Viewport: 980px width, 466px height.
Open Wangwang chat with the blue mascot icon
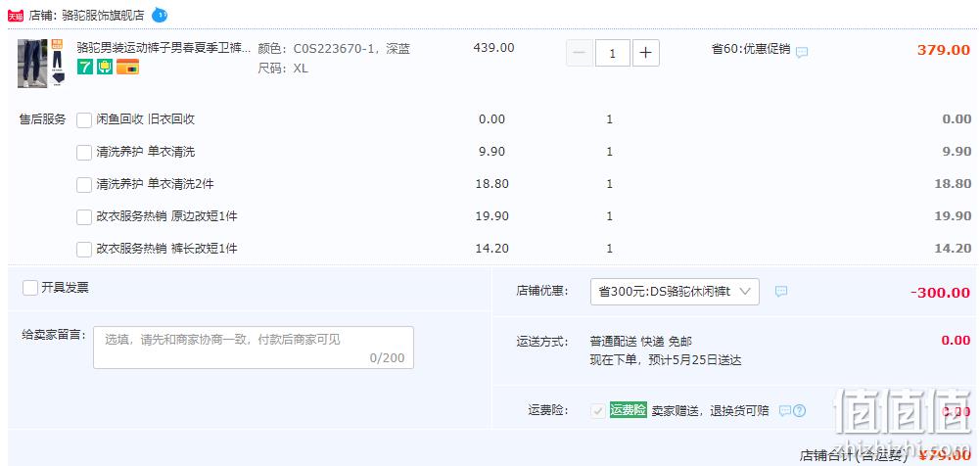point(160,15)
